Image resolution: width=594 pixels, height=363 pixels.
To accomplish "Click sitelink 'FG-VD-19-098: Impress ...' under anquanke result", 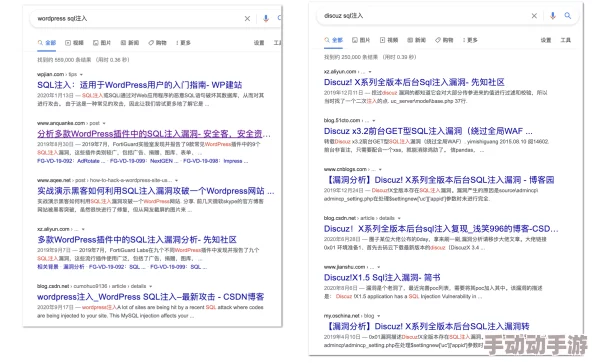I will tap(216, 161).
